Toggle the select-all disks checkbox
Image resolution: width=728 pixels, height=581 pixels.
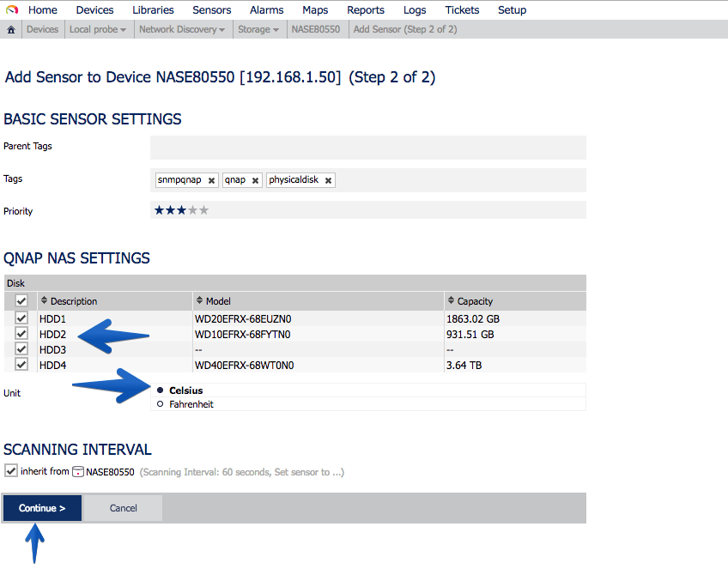(21, 300)
